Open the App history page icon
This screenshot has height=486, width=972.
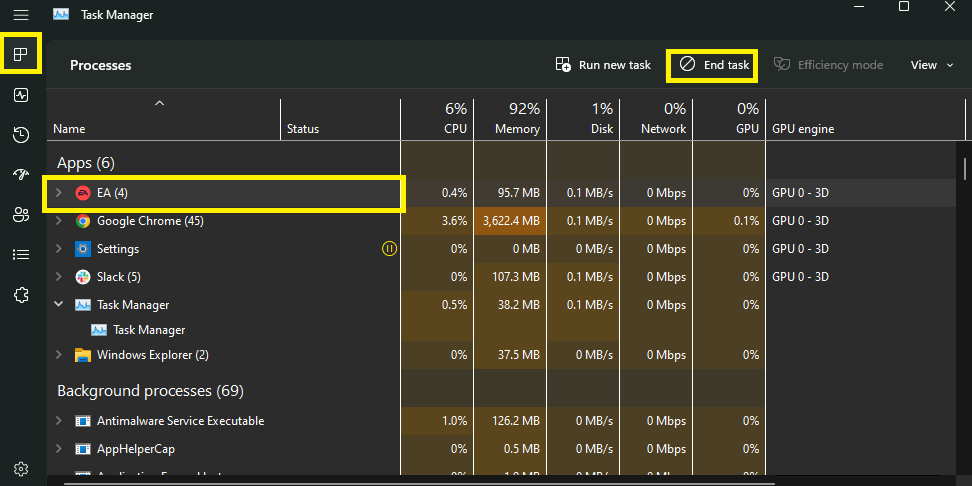click(21, 135)
